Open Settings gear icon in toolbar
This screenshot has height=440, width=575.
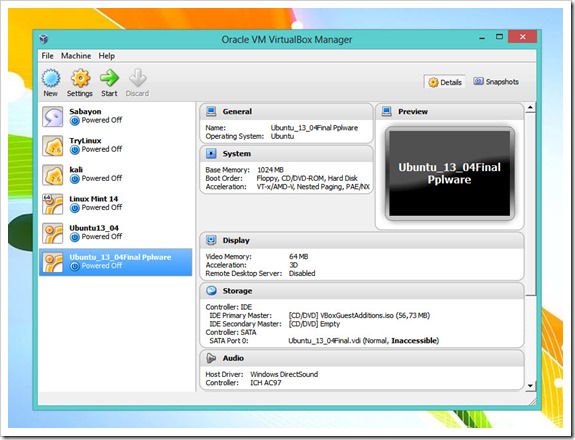pyautogui.click(x=80, y=78)
